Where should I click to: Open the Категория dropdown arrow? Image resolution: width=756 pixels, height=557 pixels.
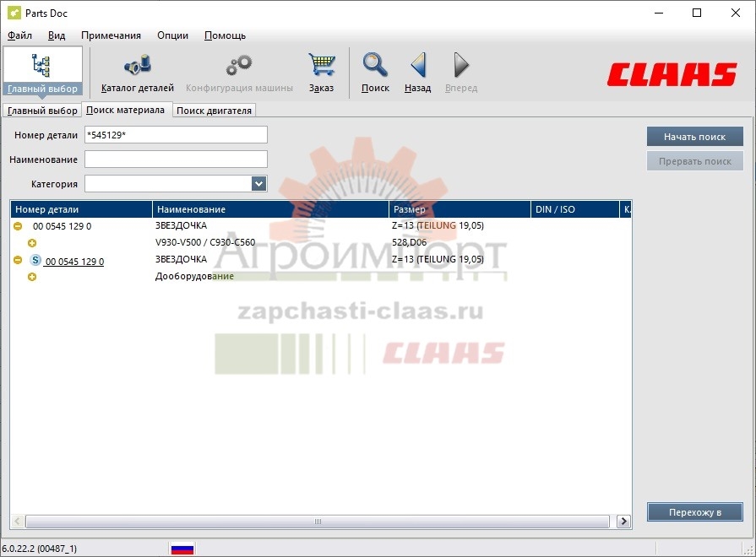[x=259, y=184]
